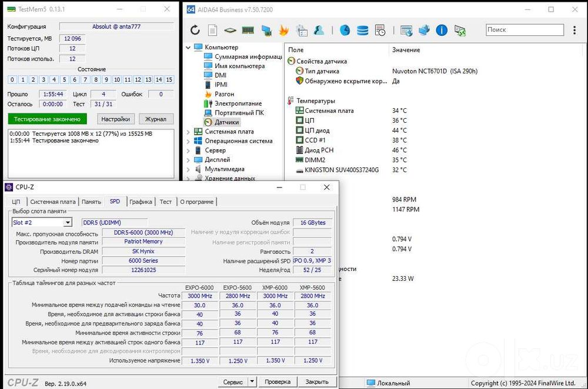
Task: Launch the memory module benchmark icon
Action: (x=248, y=30)
